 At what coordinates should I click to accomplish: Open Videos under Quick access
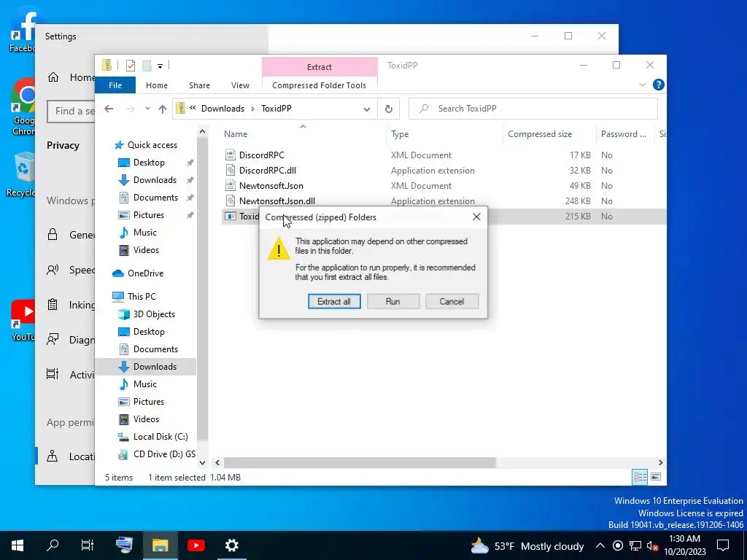tap(146, 250)
